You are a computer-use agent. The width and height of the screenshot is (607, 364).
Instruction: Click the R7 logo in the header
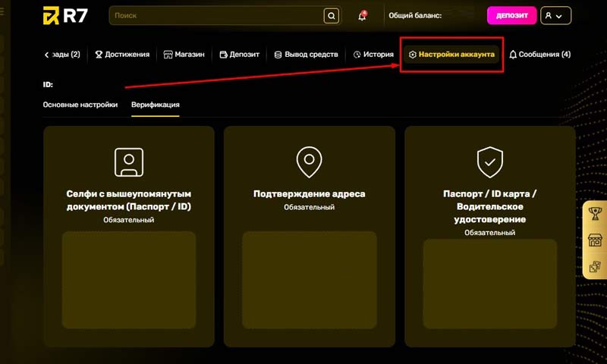click(67, 16)
